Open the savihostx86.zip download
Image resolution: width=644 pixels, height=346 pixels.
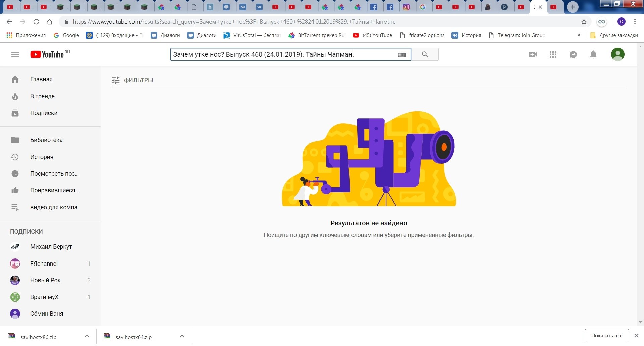(x=38, y=337)
